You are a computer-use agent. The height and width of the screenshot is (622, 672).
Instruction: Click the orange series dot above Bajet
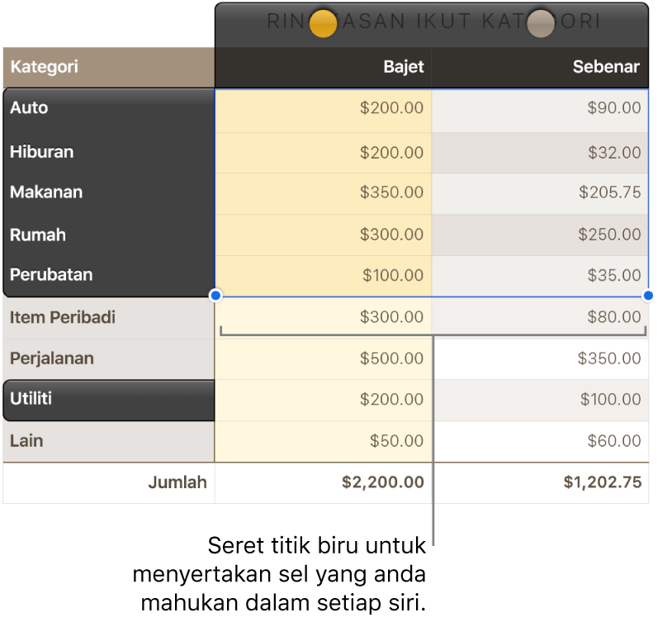(323, 23)
